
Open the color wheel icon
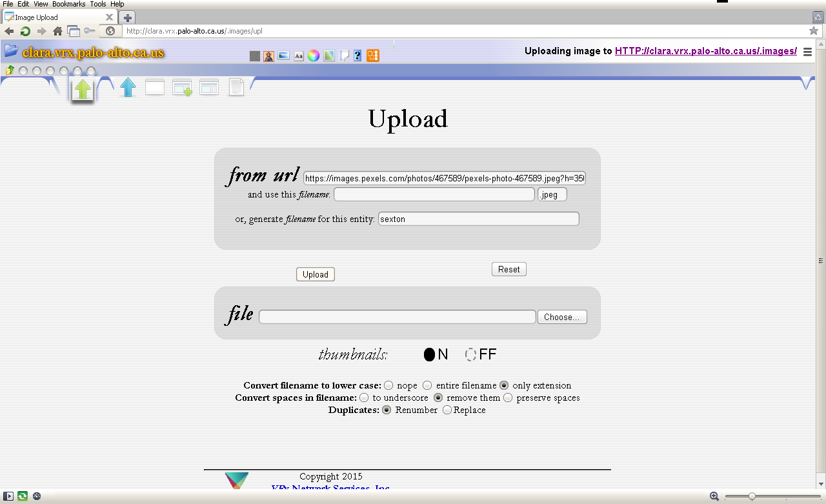[313, 55]
